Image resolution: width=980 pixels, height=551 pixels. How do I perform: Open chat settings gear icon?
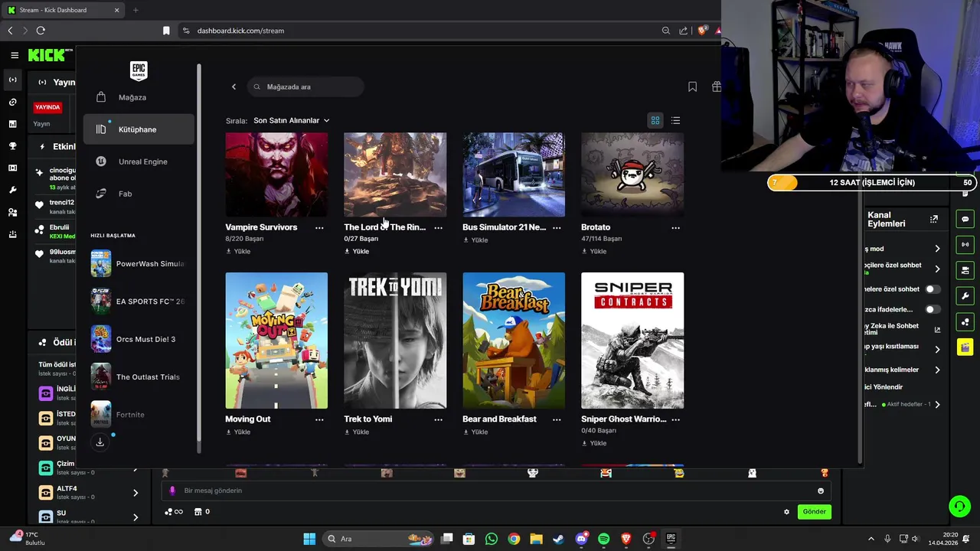pos(786,512)
